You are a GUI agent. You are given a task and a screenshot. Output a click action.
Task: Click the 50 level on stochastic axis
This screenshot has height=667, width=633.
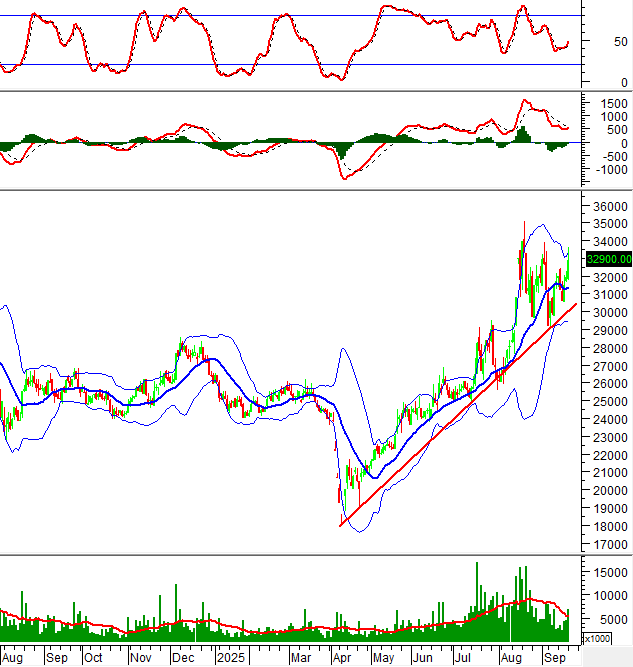(620, 42)
